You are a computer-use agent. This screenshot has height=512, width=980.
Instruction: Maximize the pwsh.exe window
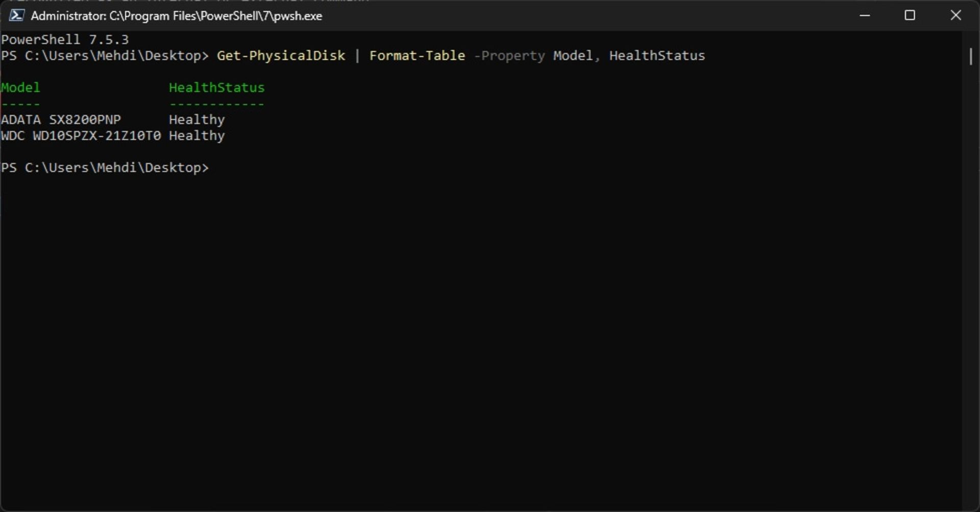pos(910,15)
